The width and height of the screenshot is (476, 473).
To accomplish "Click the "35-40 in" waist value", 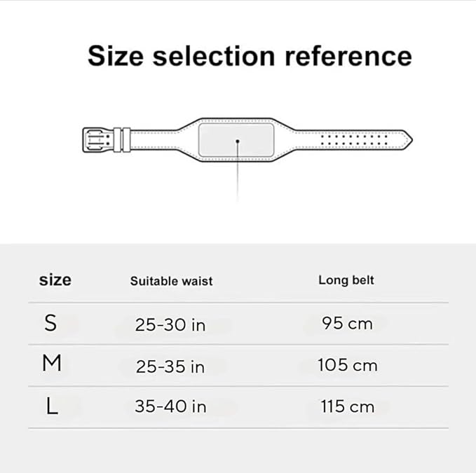I will [170, 406].
